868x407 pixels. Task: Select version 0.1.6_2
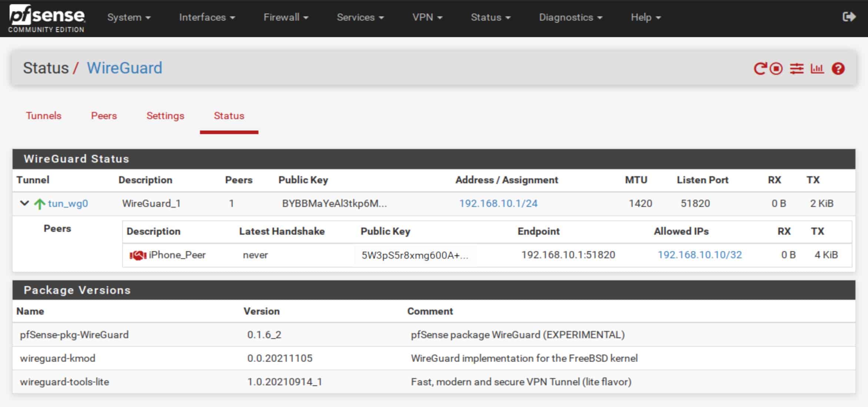click(264, 335)
